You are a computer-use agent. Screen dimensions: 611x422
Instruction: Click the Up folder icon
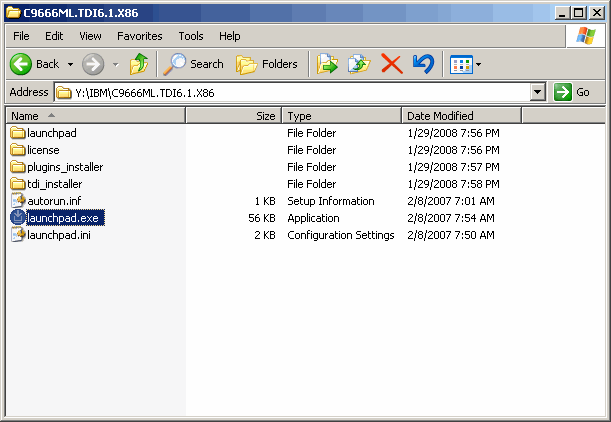(x=139, y=64)
